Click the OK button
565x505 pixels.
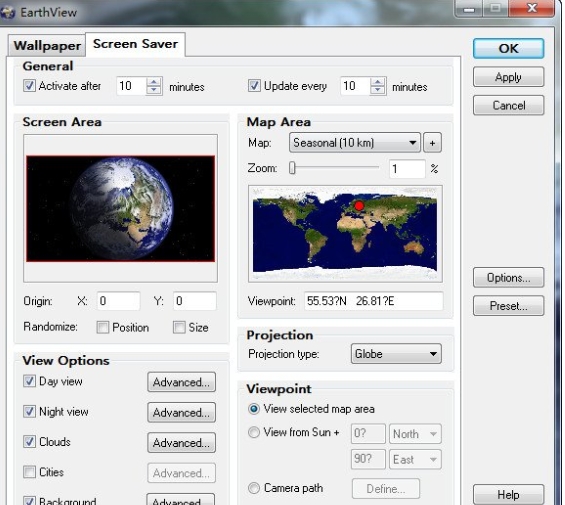(508, 49)
